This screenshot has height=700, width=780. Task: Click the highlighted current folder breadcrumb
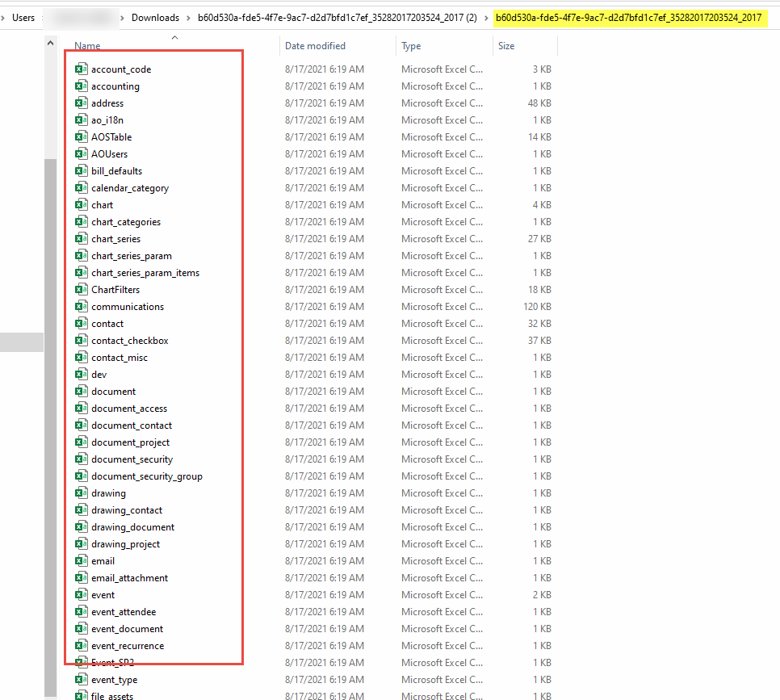pyautogui.click(x=628, y=18)
